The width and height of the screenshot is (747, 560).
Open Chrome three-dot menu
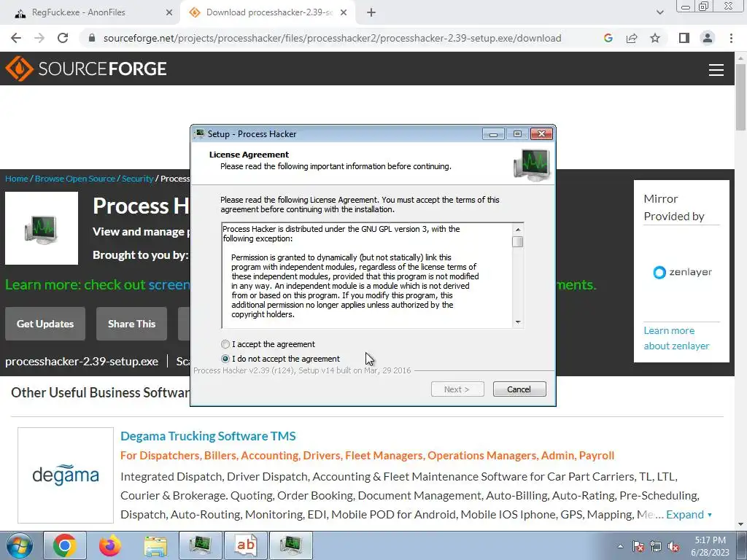[x=731, y=38]
